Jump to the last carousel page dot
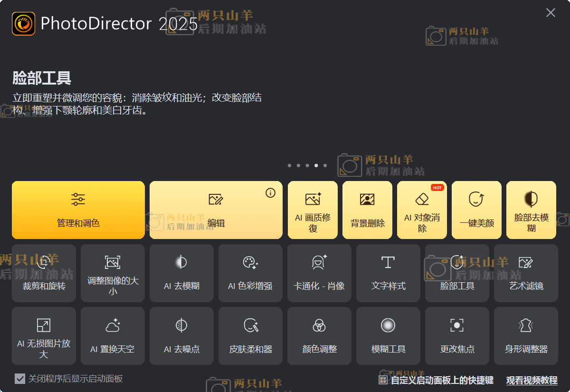 (325, 165)
